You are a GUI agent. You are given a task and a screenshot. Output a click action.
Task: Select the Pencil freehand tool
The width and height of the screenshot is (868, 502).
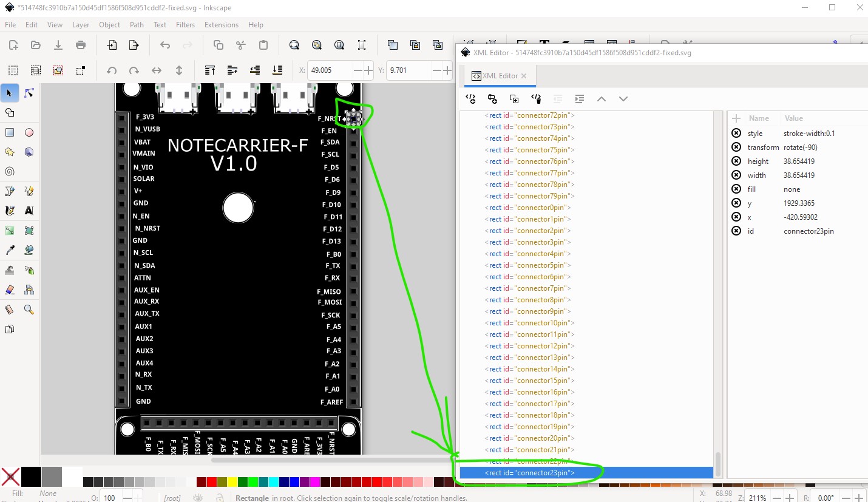point(29,191)
